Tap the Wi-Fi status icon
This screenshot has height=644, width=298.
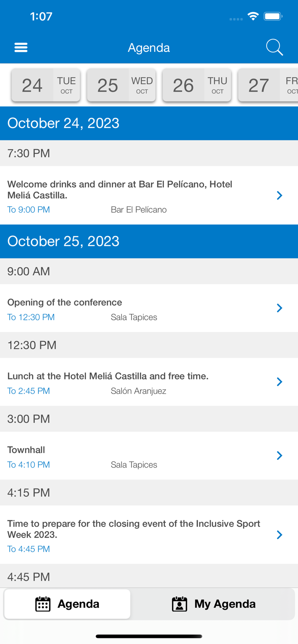[253, 16]
